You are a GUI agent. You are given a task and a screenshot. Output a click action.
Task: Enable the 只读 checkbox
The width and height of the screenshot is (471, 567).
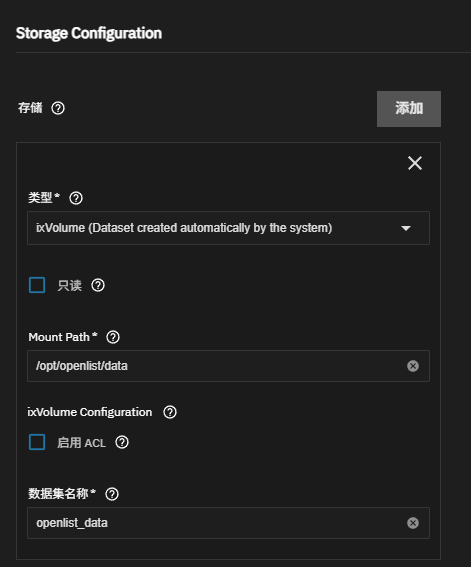[x=37, y=285]
